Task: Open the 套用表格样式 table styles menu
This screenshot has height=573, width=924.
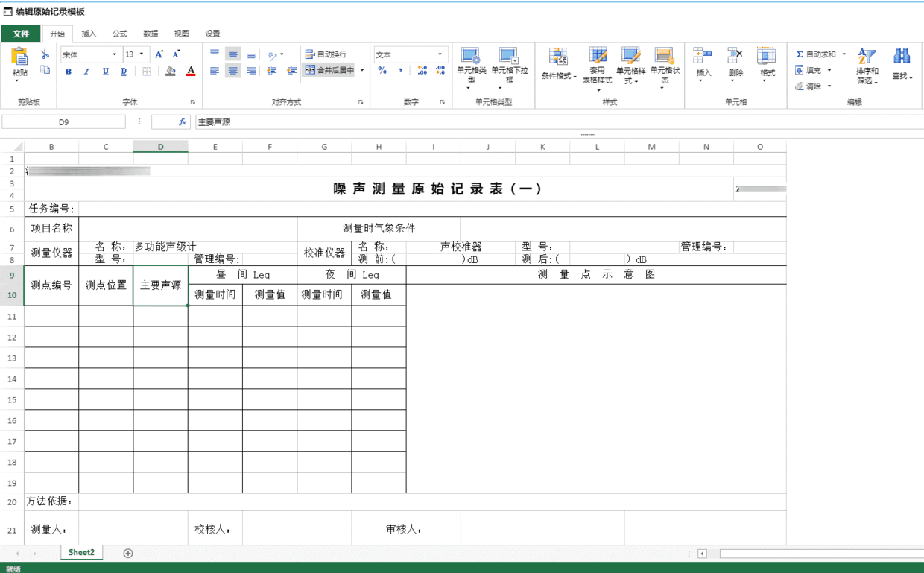Action: tap(597, 68)
